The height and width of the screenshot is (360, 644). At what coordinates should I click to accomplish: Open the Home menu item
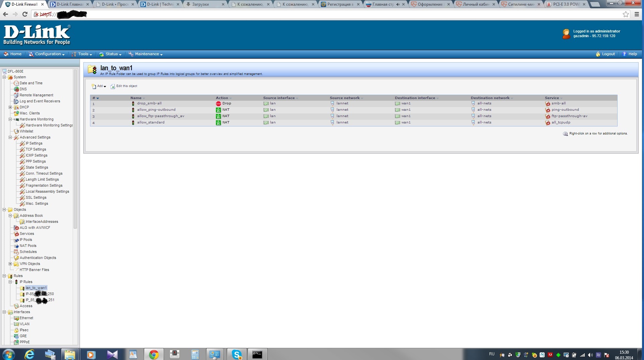point(12,54)
